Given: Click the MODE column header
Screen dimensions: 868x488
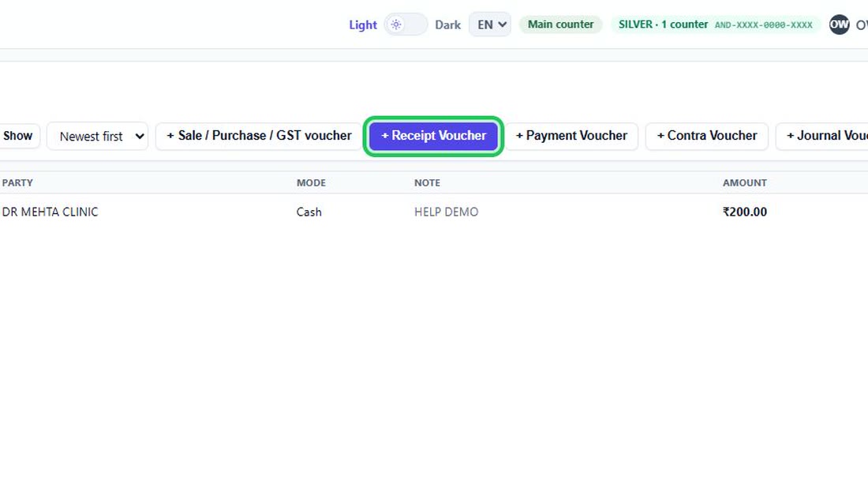Looking at the screenshot, I should click(x=311, y=182).
